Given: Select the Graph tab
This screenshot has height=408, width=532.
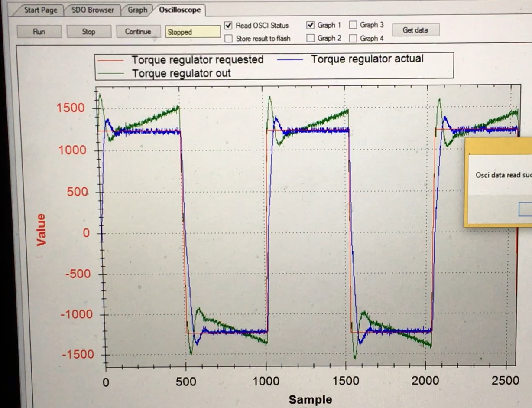Looking at the screenshot, I should [x=137, y=10].
